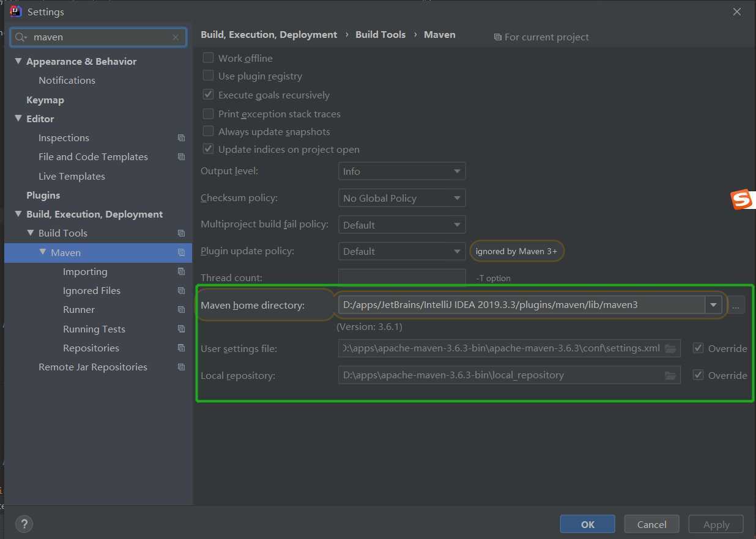Enable Always update snapshots checkbox

click(208, 131)
